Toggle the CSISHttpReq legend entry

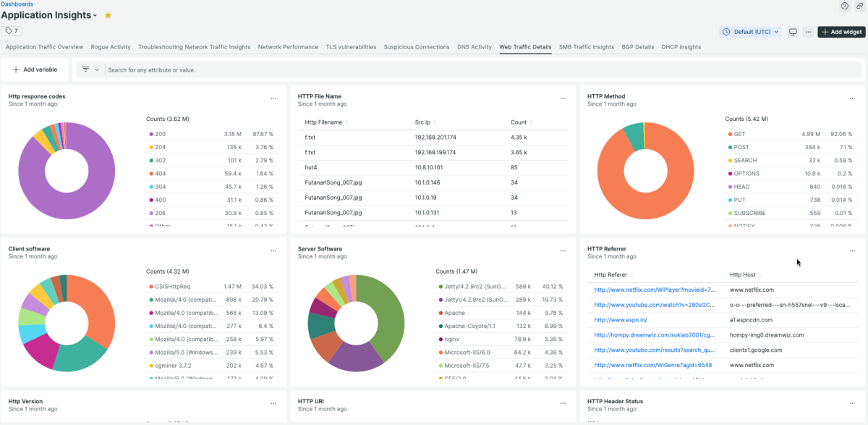point(176,287)
